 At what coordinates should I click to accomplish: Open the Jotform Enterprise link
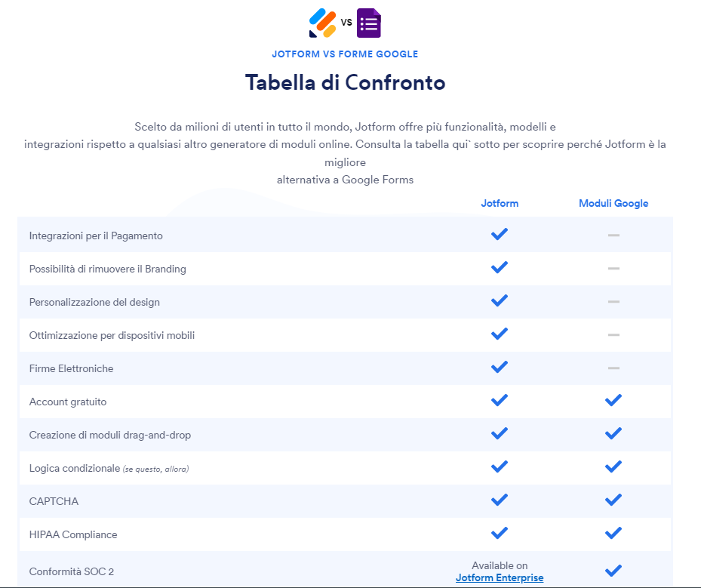click(500, 578)
